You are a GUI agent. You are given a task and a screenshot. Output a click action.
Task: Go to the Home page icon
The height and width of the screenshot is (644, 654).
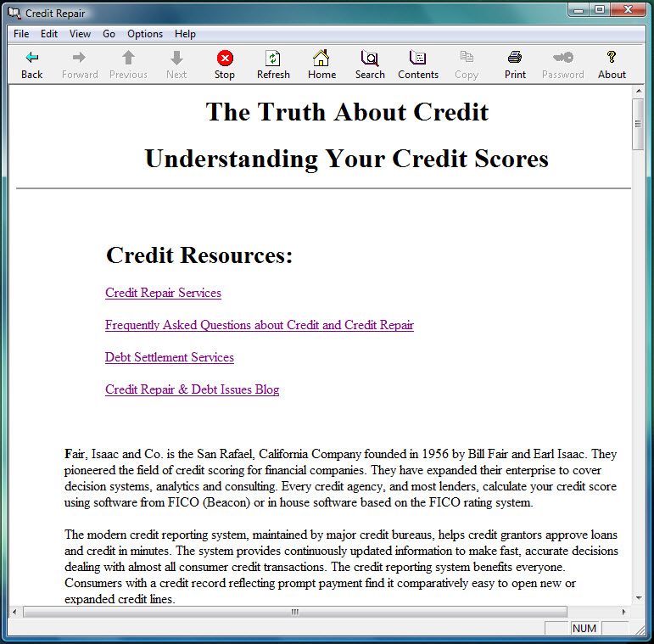tap(321, 58)
